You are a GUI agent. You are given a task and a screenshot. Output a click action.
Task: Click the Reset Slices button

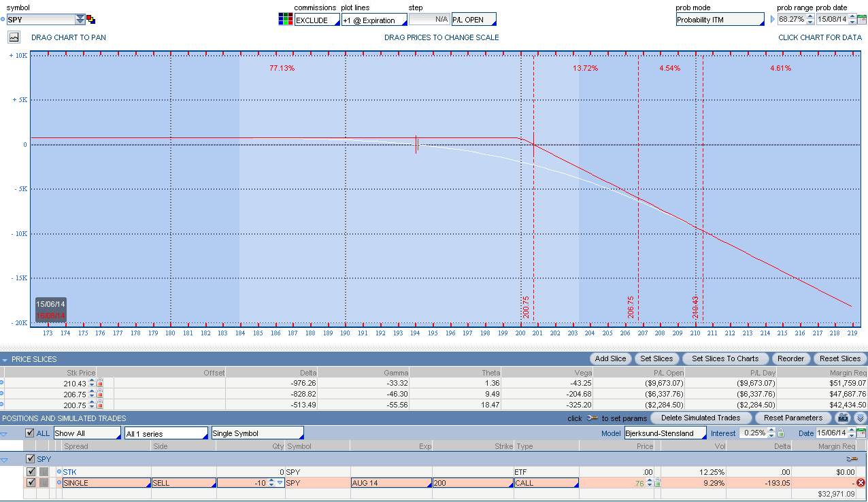[x=840, y=358]
